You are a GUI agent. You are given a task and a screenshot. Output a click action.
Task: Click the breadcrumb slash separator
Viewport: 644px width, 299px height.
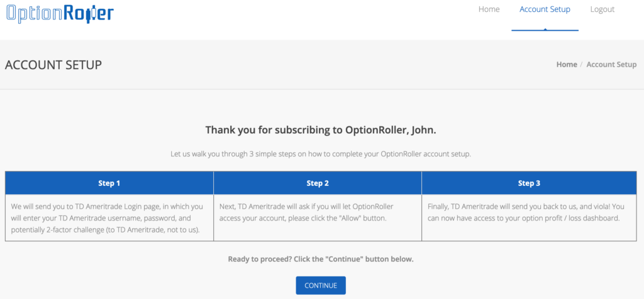582,65
